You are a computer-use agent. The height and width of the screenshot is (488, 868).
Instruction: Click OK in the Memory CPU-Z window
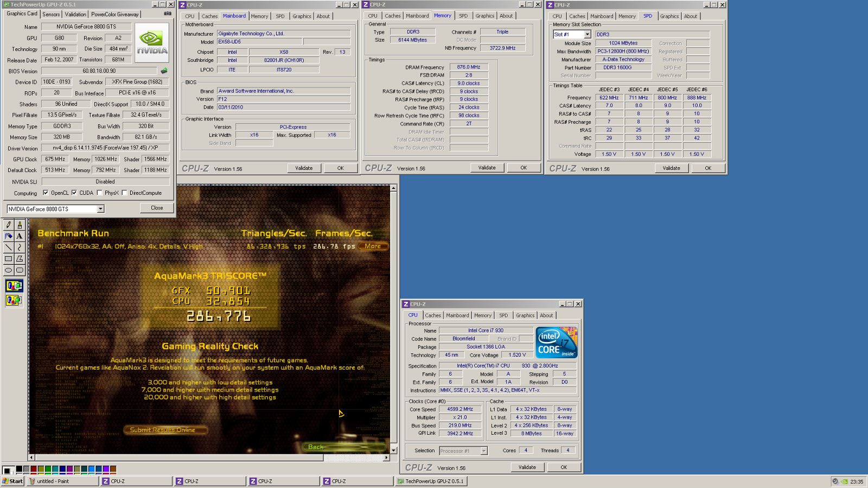click(524, 168)
